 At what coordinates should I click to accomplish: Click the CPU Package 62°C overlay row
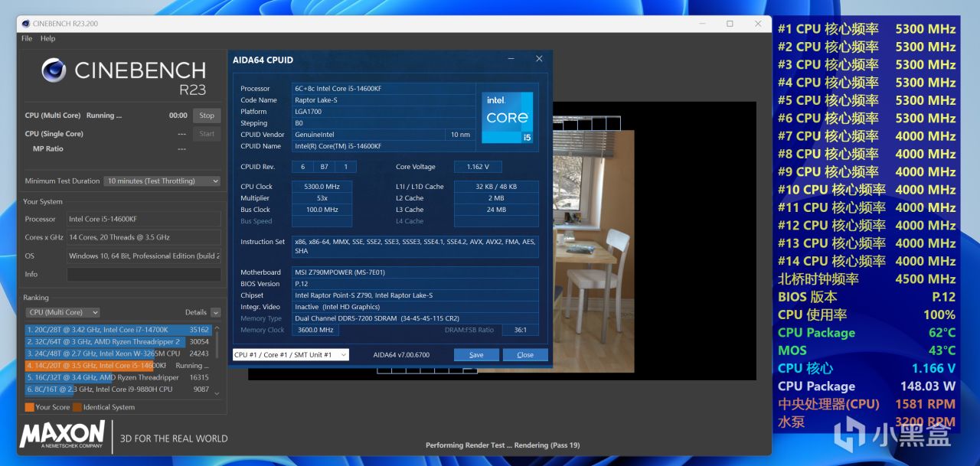point(867,333)
